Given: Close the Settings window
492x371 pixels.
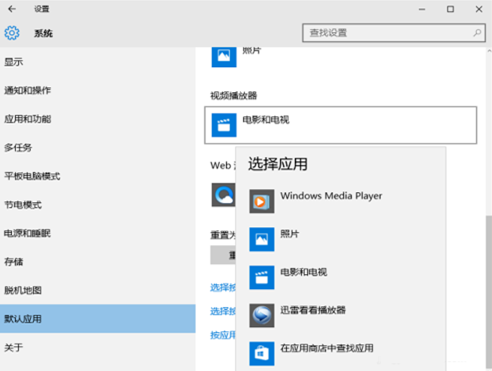Looking at the screenshot, I should tap(479, 9).
